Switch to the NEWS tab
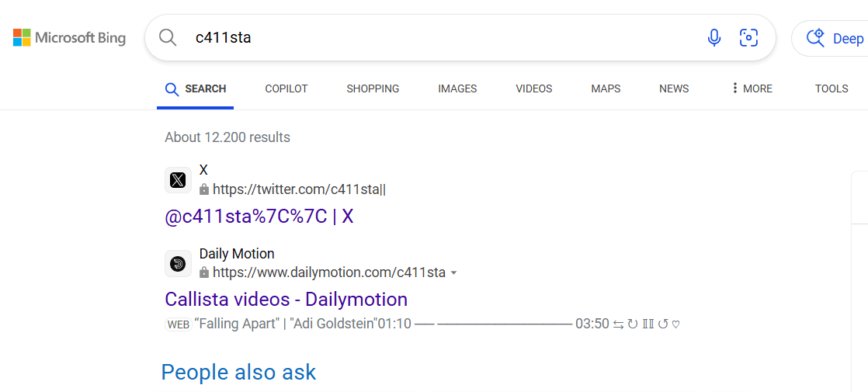The height and width of the screenshot is (392, 868). click(674, 88)
